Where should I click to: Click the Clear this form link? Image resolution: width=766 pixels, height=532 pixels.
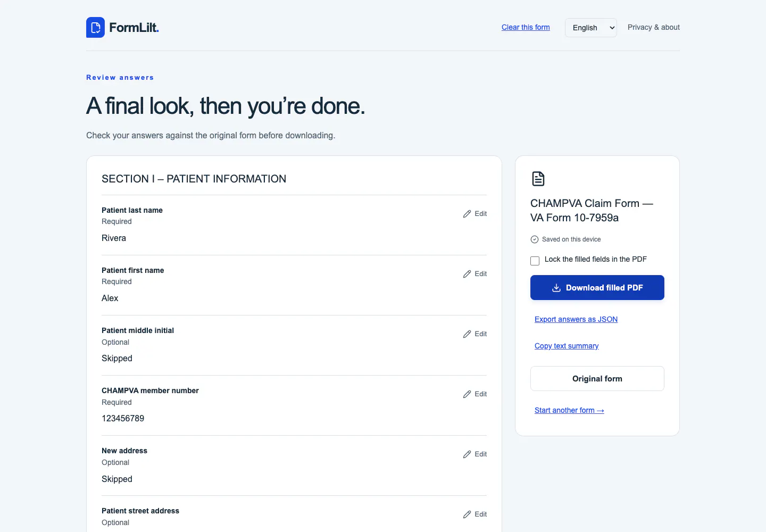pyautogui.click(x=526, y=27)
